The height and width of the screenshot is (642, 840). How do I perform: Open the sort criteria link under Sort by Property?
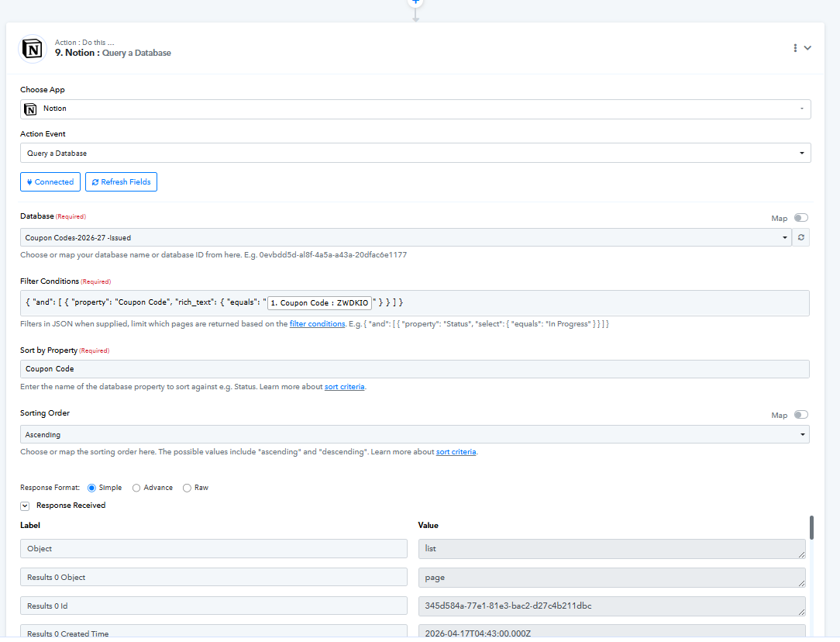point(345,386)
